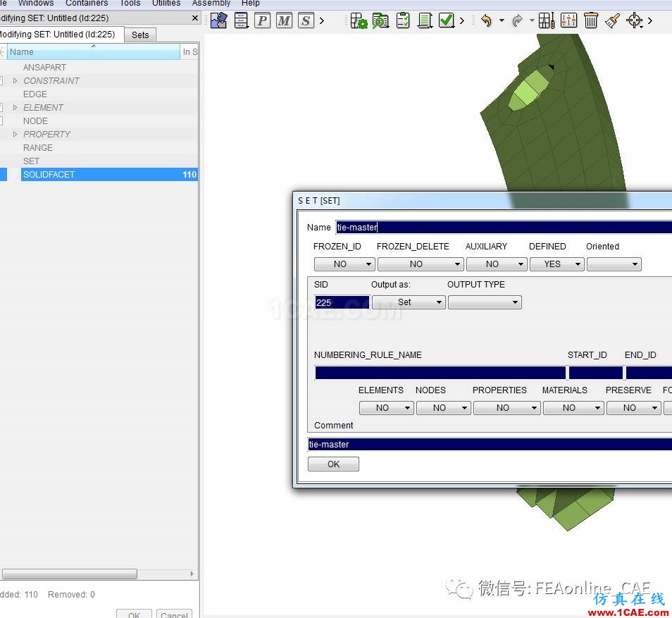Open the Containers menu

[87, 4]
